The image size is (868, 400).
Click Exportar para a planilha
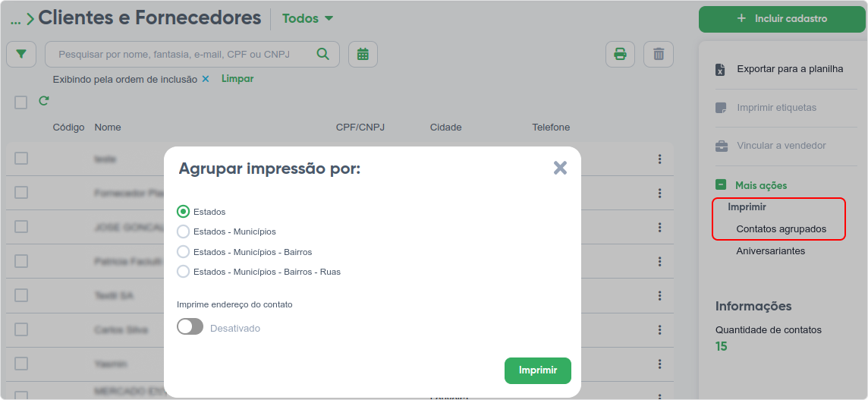(790, 69)
